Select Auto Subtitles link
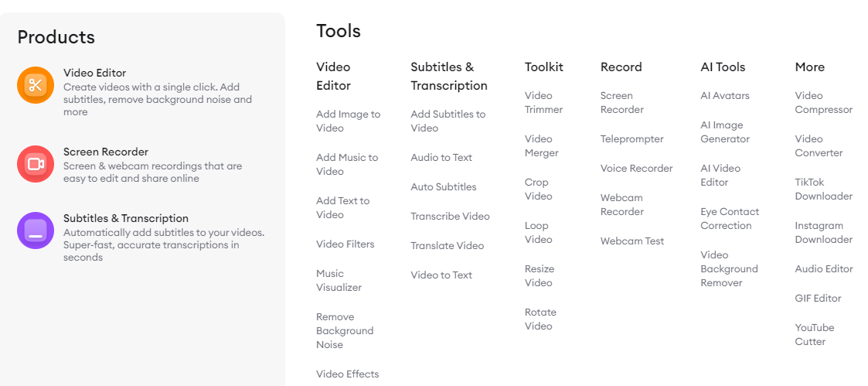The image size is (868, 386). coord(444,187)
